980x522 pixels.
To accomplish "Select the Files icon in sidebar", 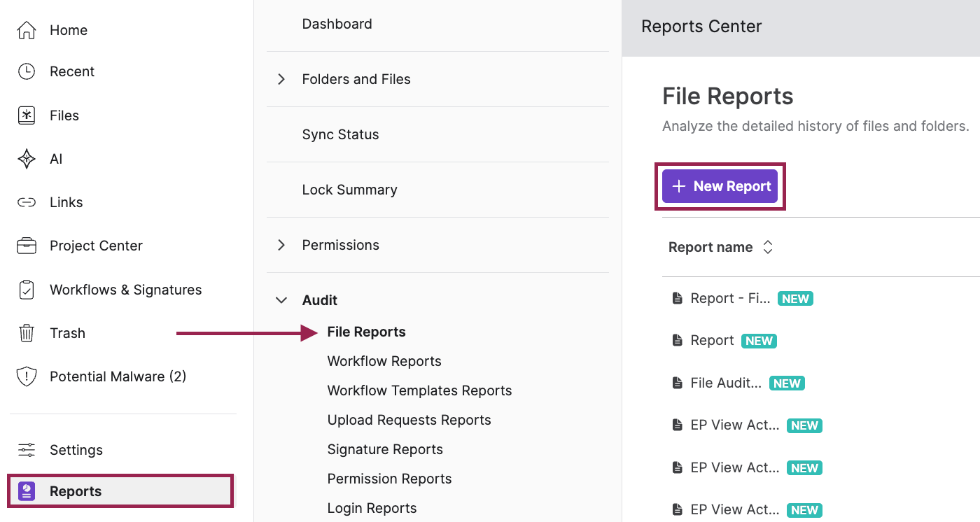I will point(26,115).
